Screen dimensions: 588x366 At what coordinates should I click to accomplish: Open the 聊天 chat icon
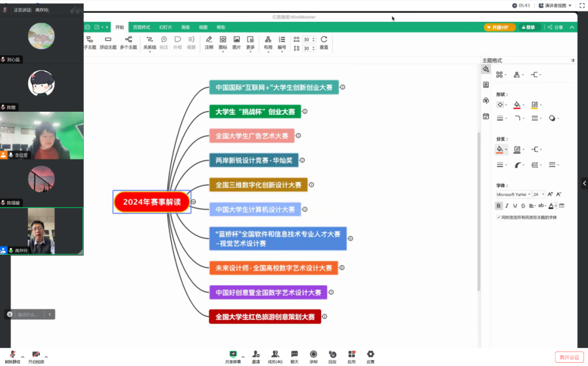tap(295, 357)
